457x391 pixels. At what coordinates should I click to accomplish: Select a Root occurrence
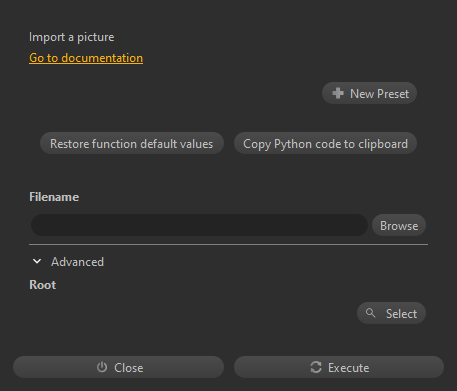tap(391, 313)
